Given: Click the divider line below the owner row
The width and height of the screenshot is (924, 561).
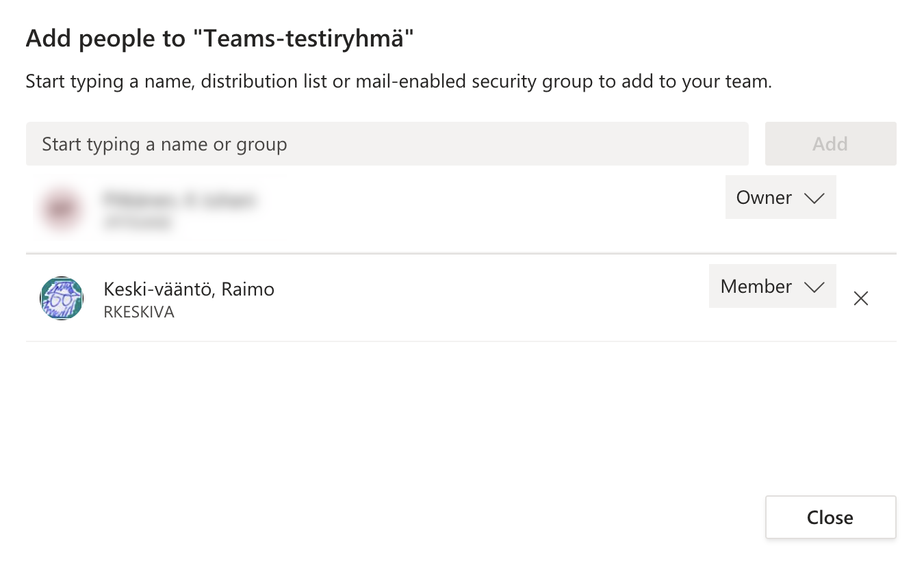Looking at the screenshot, I should click(x=461, y=254).
